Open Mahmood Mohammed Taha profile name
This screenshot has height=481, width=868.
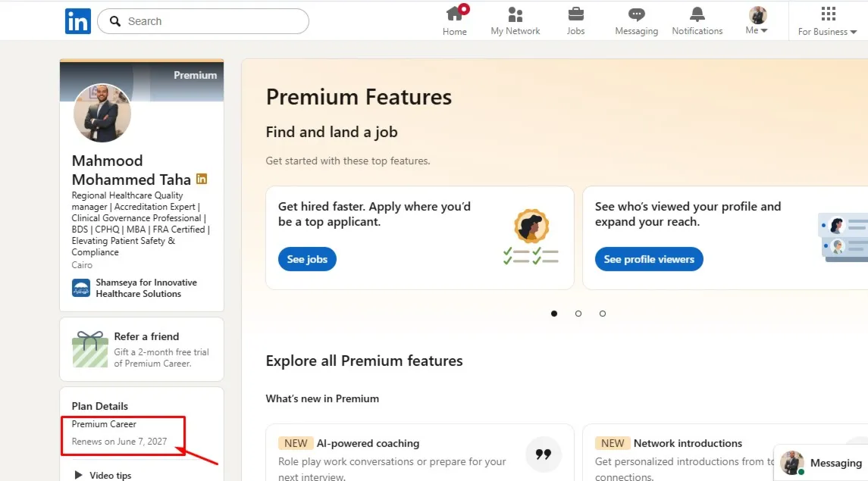point(131,170)
